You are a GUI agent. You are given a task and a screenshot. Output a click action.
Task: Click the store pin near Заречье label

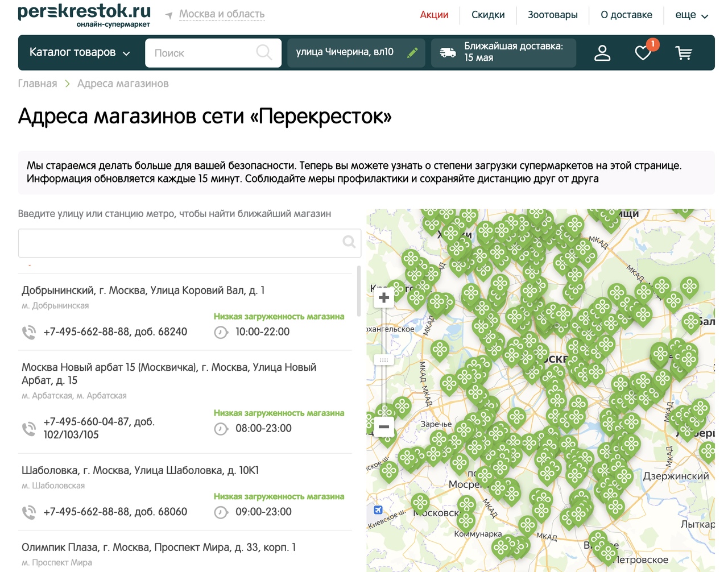[440, 440]
